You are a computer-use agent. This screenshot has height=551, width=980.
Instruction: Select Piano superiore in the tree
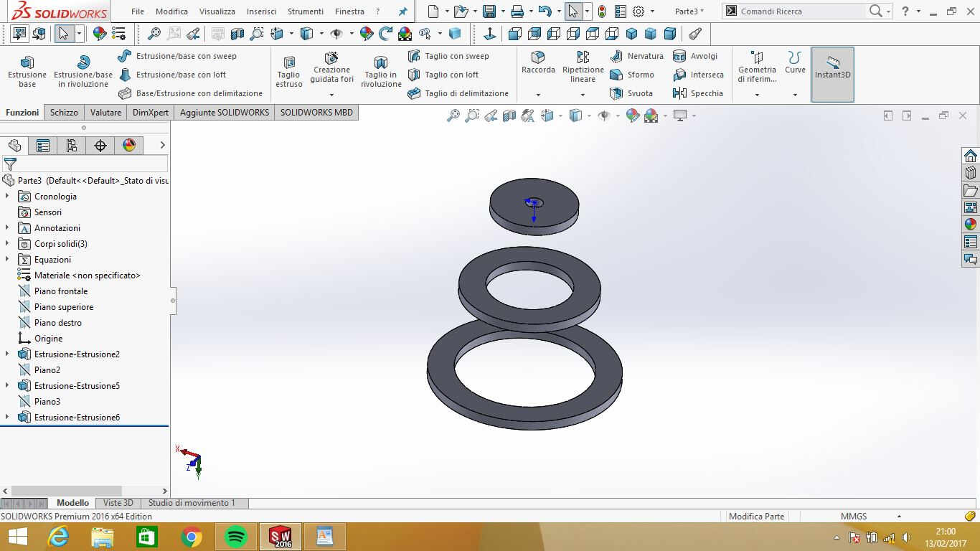pyautogui.click(x=56, y=306)
